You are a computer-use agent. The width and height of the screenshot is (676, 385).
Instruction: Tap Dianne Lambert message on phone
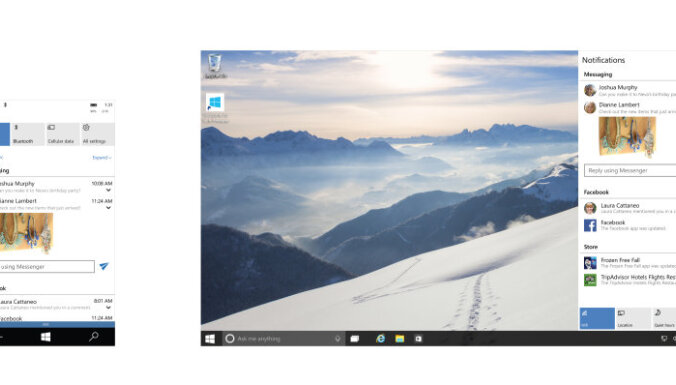pyautogui.click(x=56, y=204)
